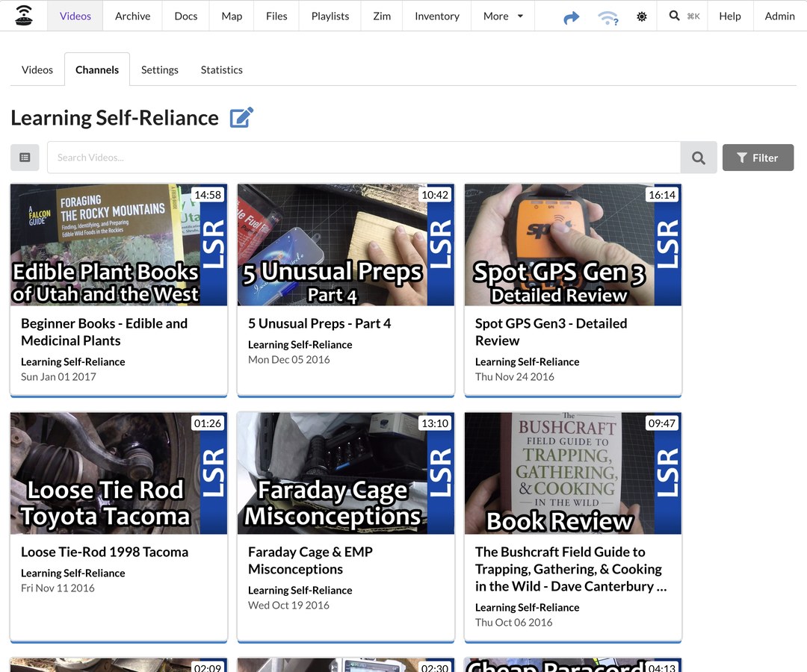Screen dimensions: 807x672
Task: Open Playlists in navigation bar
Action: tap(330, 16)
